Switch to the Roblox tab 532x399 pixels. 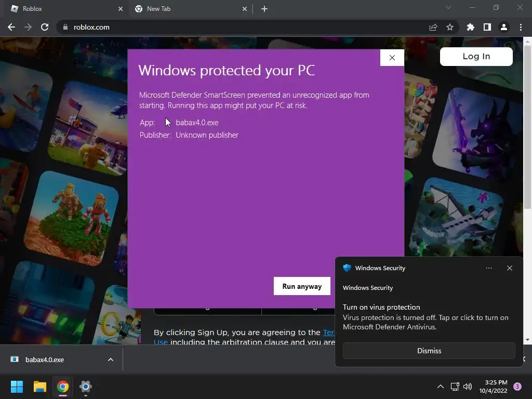[x=64, y=9]
